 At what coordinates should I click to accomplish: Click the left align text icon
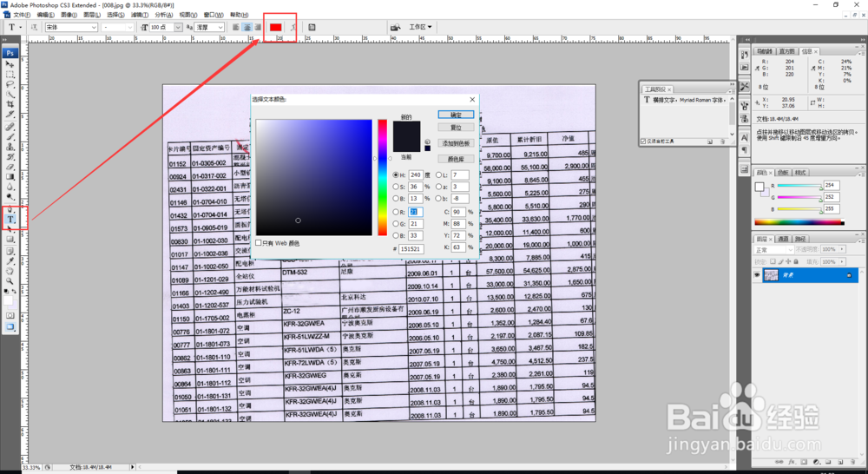[x=236, y=27]
